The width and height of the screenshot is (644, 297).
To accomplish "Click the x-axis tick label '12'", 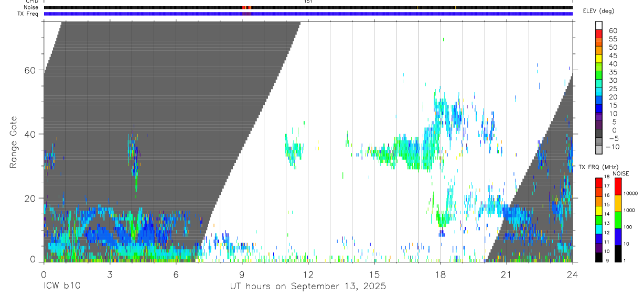I will click(308, 274).
